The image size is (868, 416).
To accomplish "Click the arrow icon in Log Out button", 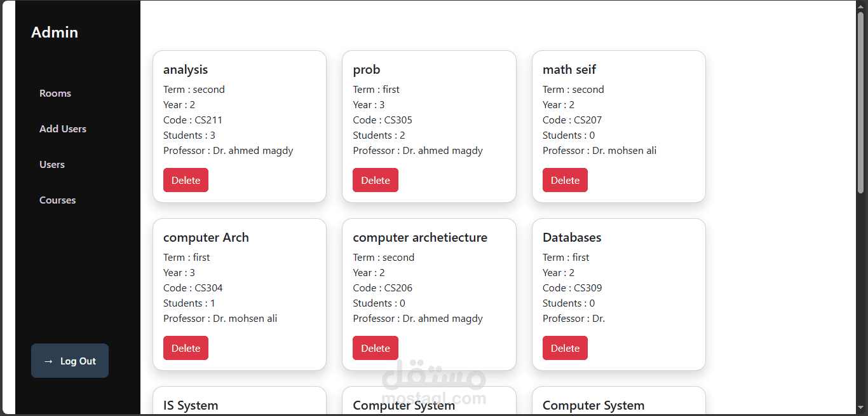I will coord(48,361).
